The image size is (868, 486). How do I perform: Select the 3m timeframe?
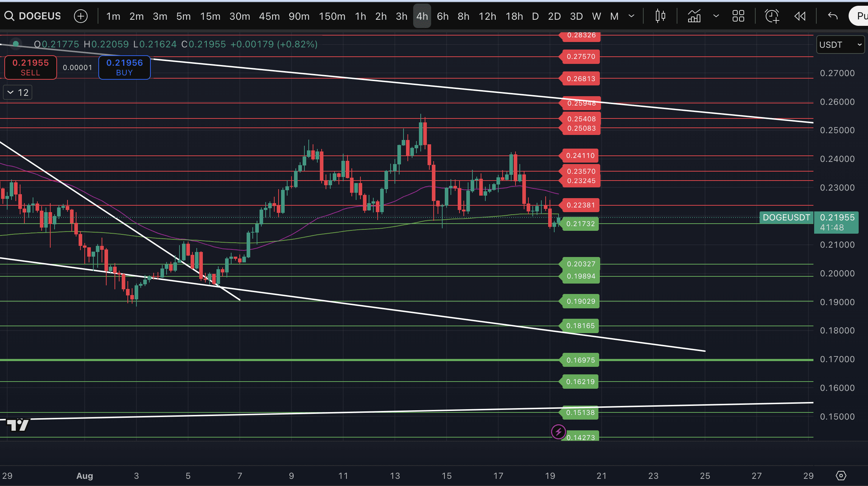coord(160,16)
